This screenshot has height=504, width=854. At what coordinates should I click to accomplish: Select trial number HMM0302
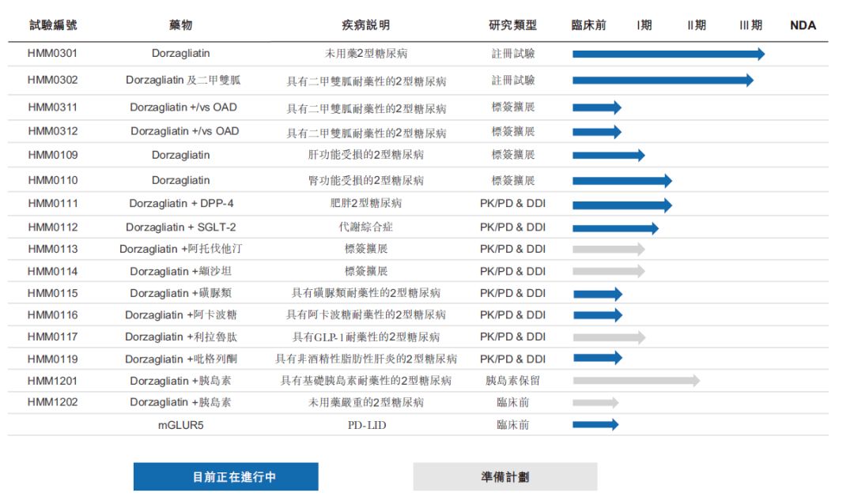[52, 80]
